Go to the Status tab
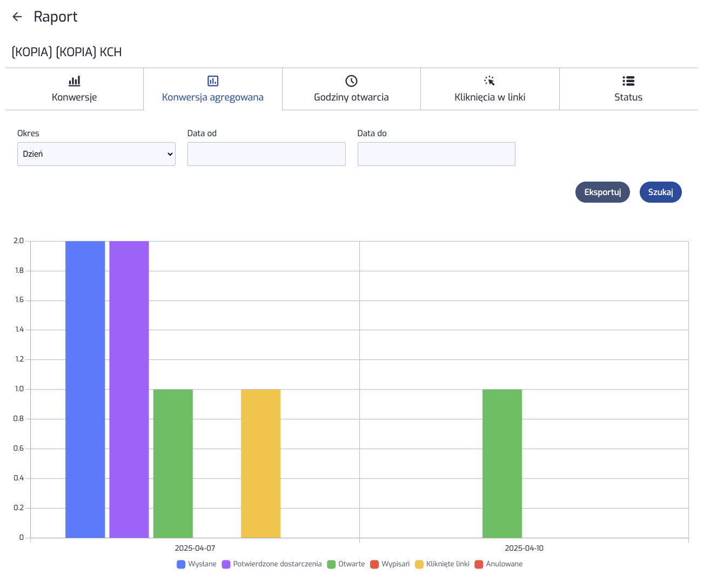This screenshot has height=588, width=704. pyautogui.click(x=628, y=89)
